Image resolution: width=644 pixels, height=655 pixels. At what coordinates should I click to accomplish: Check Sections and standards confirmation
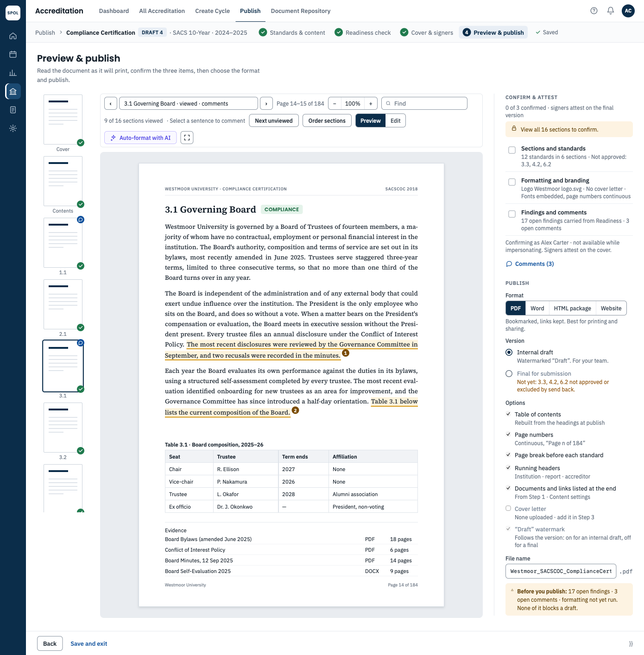[x=512, y=150]
